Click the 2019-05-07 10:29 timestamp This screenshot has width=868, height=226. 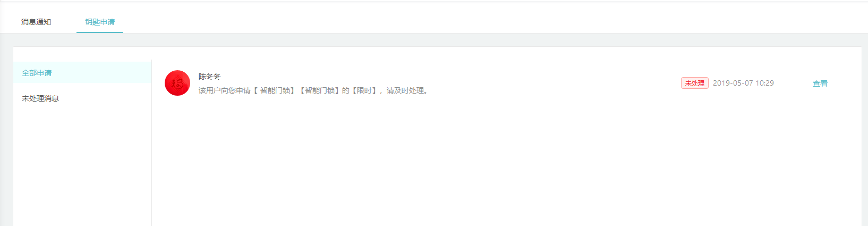pos(743,83)
